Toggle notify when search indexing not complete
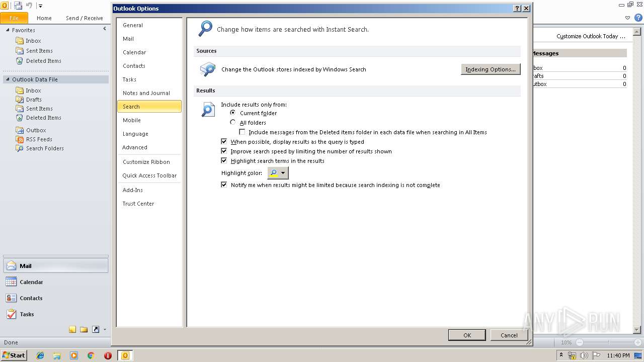 (224, 185)
